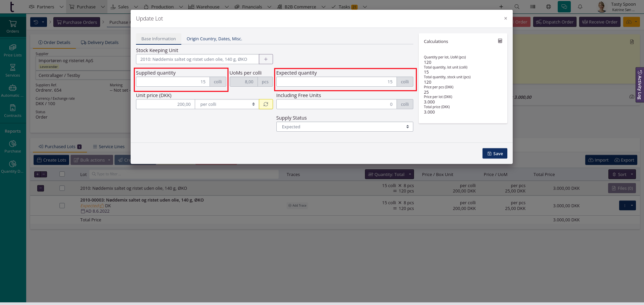Click the Receive Order button
This screenshot has width=644, height=305.
click(599, 22)
